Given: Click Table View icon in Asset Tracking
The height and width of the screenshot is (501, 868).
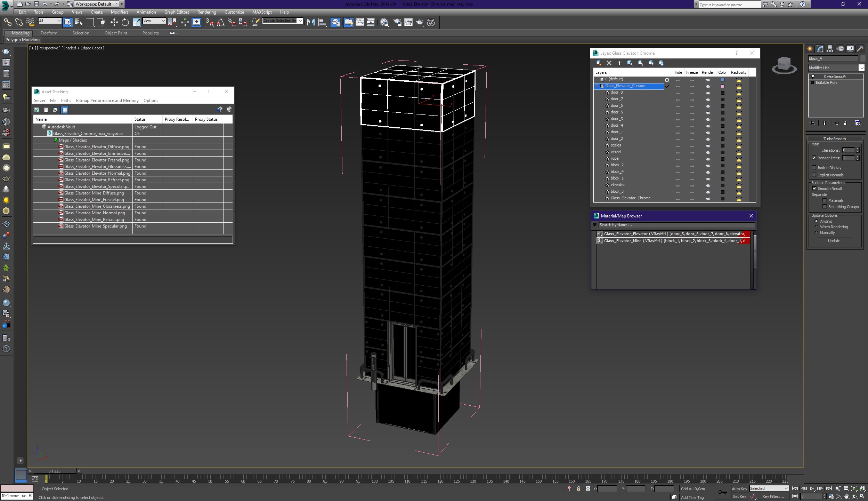Looking at the screenshot, I should coord(65,110).
